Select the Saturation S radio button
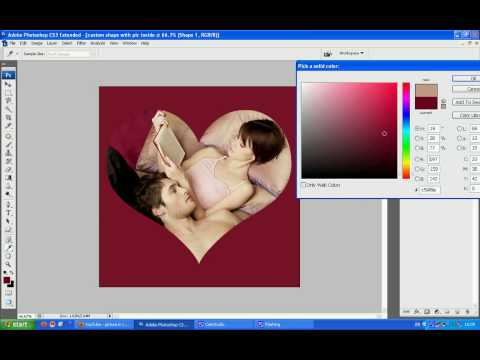 (x=417, y=138)
